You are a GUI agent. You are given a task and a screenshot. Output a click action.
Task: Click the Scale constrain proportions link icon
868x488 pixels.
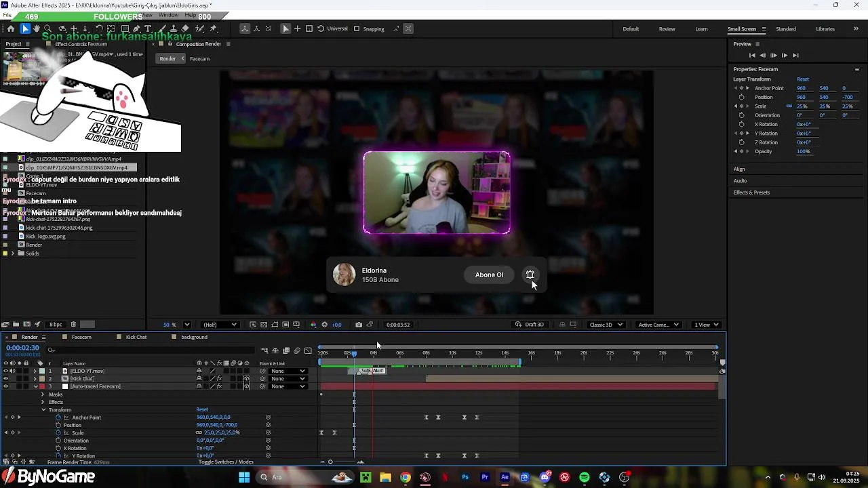789,106
